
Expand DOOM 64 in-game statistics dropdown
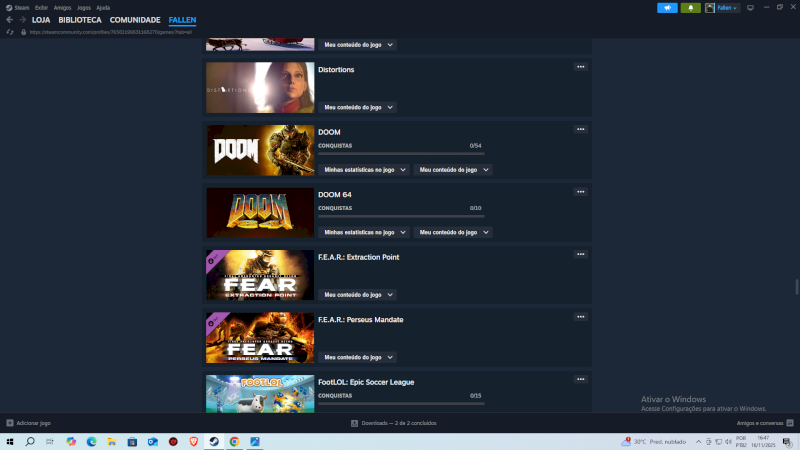364,232
